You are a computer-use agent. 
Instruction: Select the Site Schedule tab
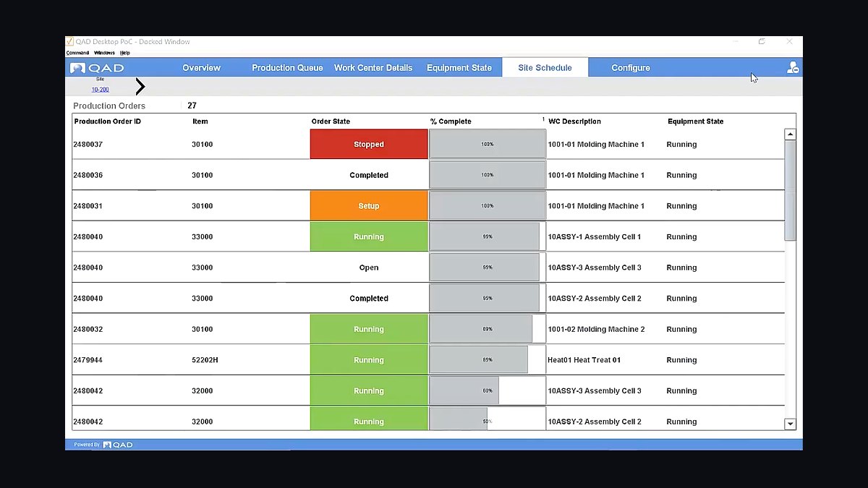pos(545,68)
